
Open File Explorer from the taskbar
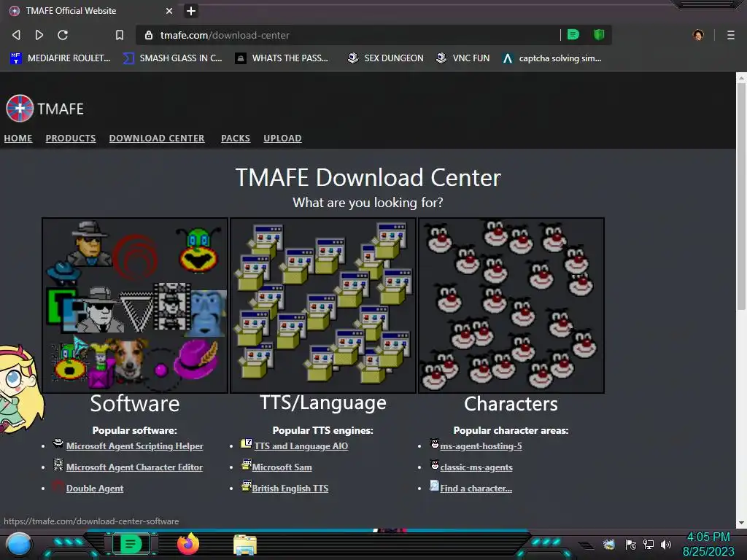coord(245,545)
